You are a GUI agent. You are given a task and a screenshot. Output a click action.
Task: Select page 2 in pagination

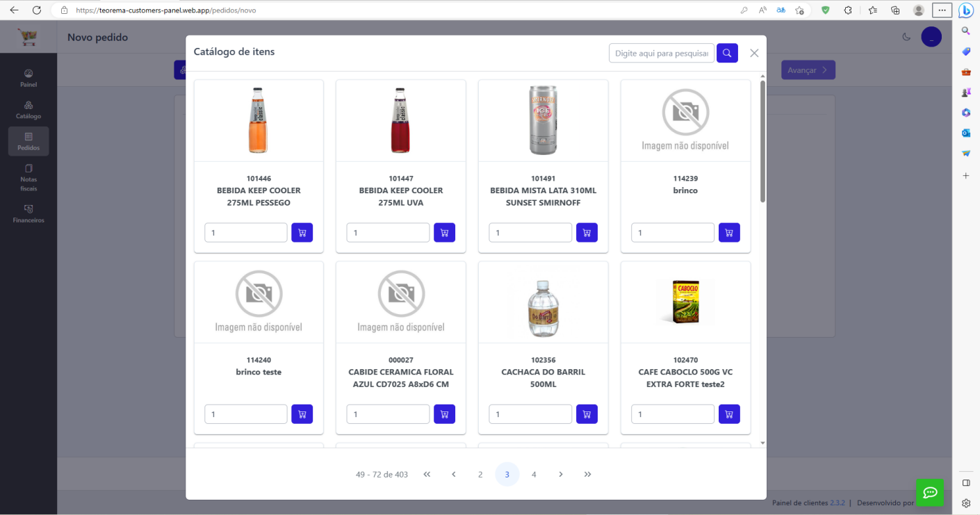pyautogui.click(x=480, y=474)
